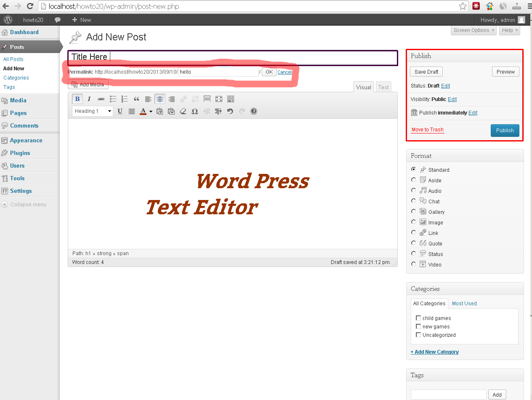Select the Standard post format

(x=413, y=169)
